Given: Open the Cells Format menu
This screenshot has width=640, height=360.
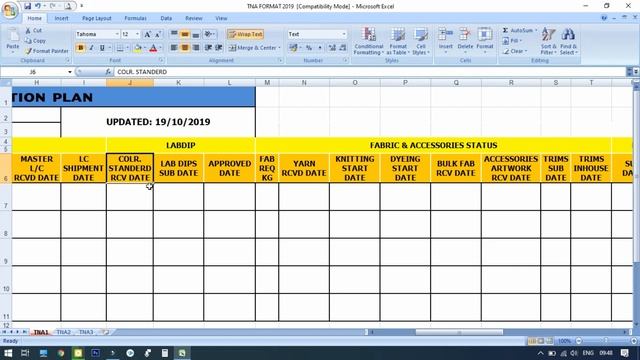Looking at the screenshot, I should click(485, 40).
